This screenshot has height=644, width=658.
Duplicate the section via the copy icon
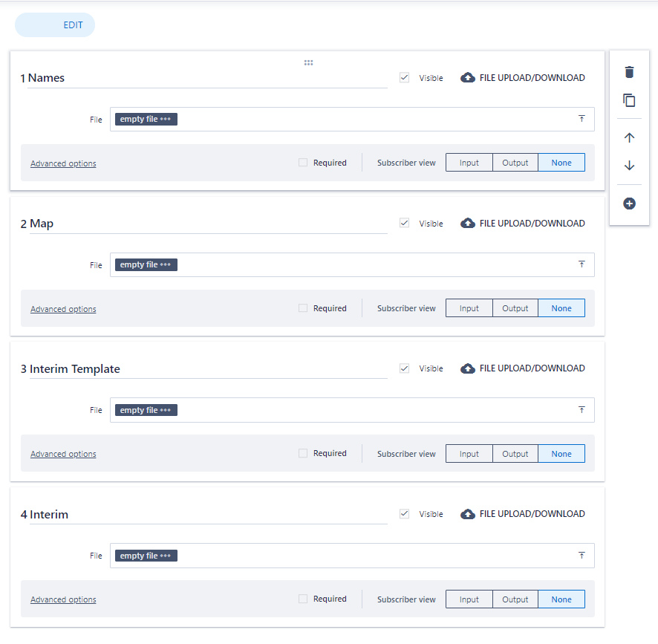629,100
